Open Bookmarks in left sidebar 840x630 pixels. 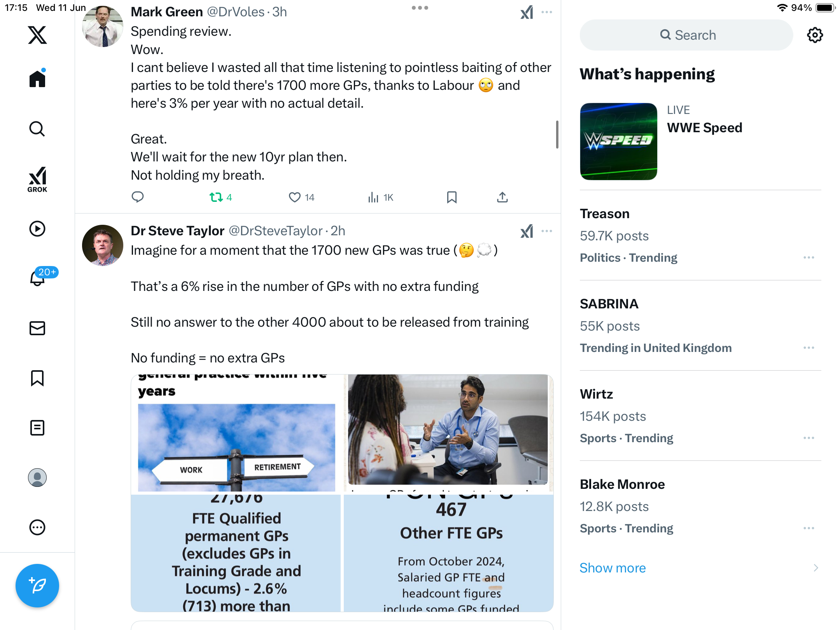point(37,378)
